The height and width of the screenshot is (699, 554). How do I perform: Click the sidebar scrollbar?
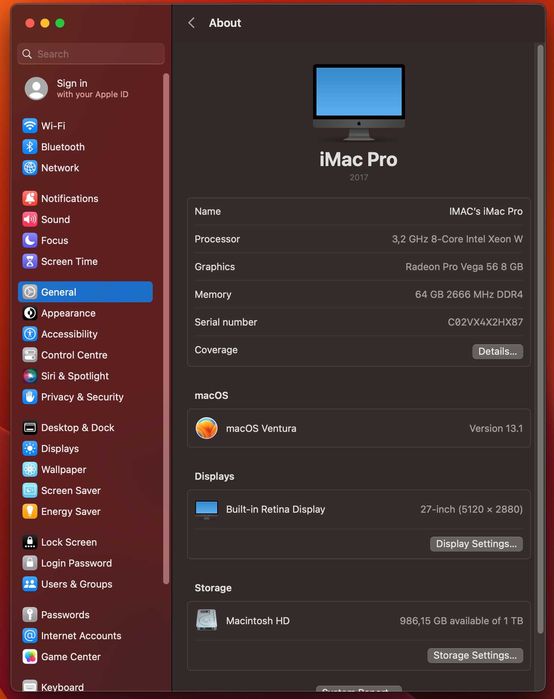pos(166,329)
